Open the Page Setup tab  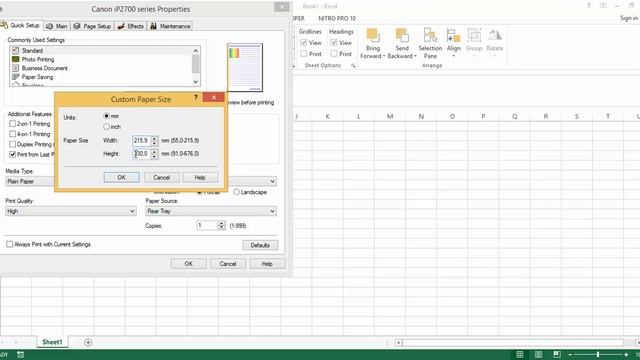(92, 26)
